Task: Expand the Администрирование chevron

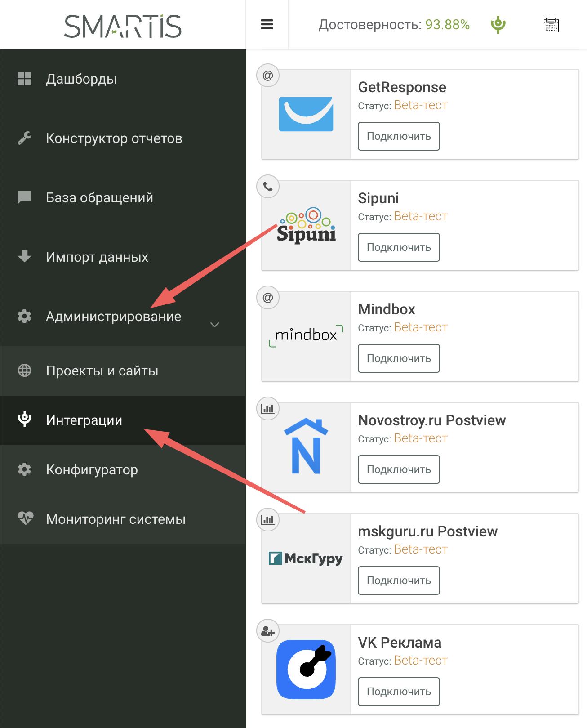Action: click(215, 325)
